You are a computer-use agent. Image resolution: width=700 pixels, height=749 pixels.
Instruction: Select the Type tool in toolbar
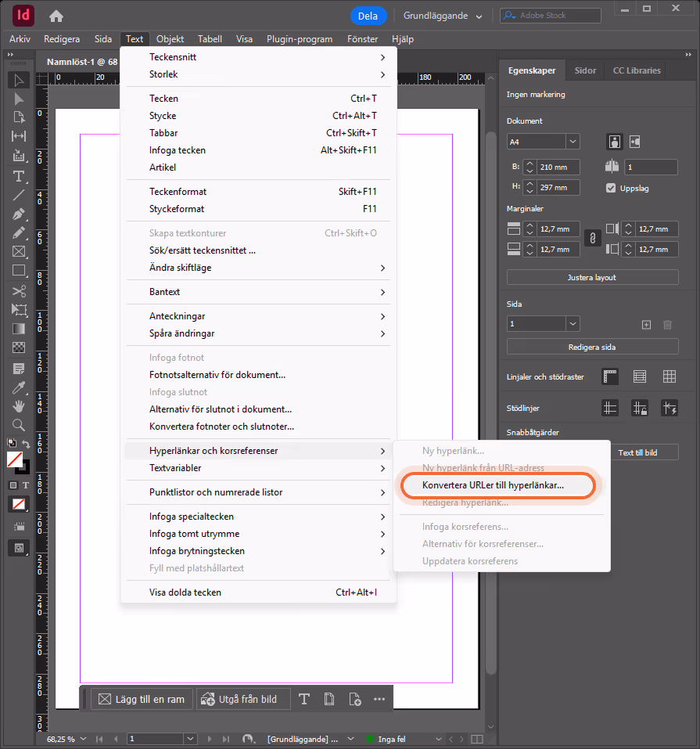click(19, 176)
